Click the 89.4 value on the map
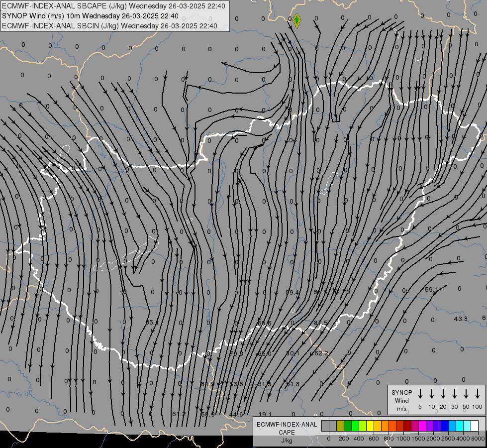 (292, 292)
